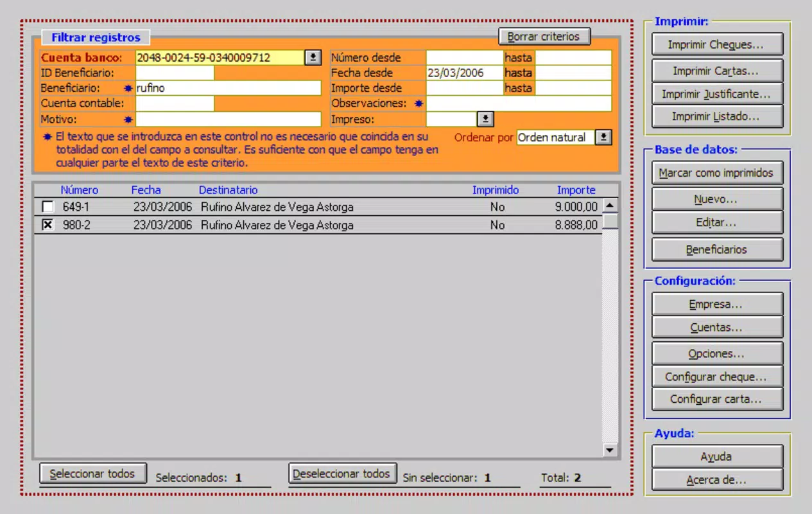Click Beneficiario field containing rufino
The image size is (812, 514).
tap(228, 88)
